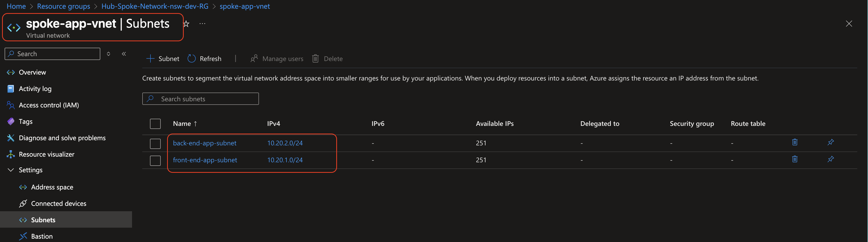
Task: Open Resource visualizer
Action: pyautogui.click(x=47, y=154)
